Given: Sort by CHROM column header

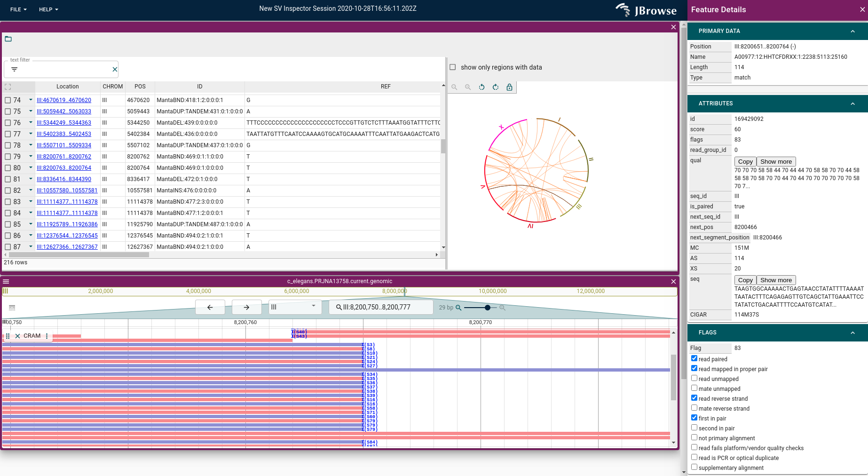Looking at the screenshot, I should tap(113, 87).
